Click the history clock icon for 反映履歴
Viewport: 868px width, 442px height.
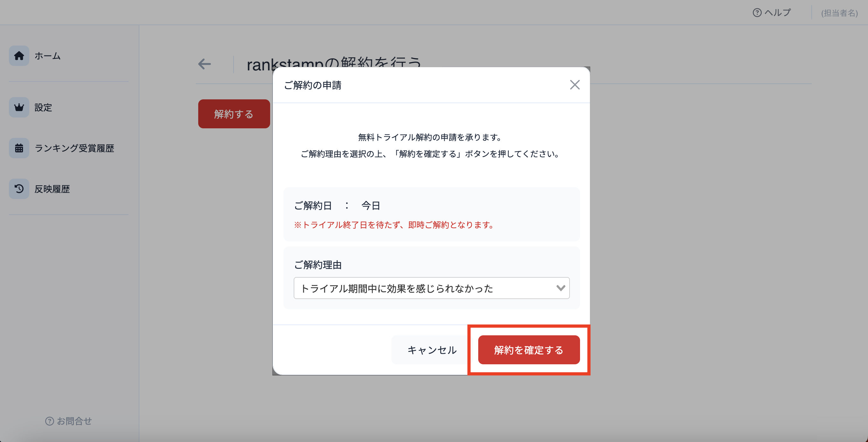[x=19, y=189]
